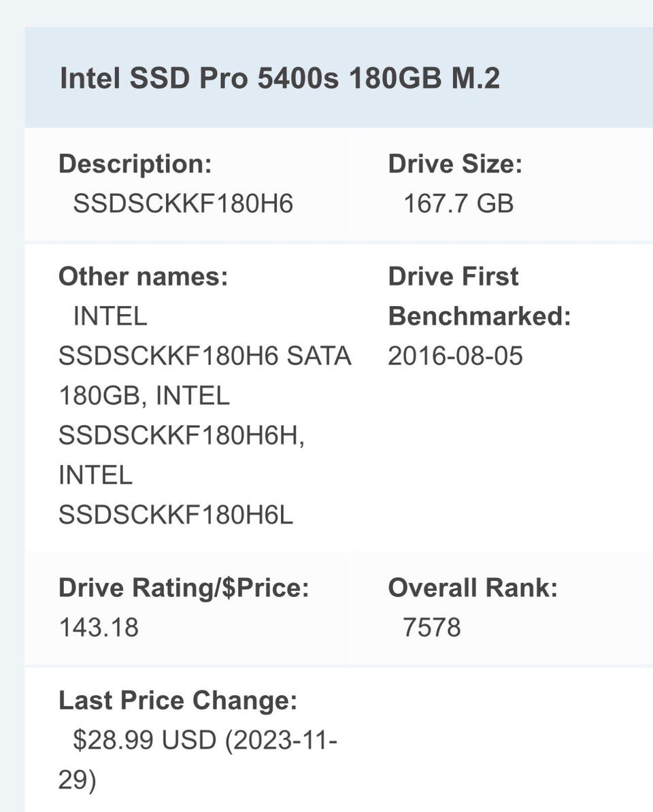Click the Overall Rank label
The height and width of the screenshot is (812, 653).
(x=473, y=588)
